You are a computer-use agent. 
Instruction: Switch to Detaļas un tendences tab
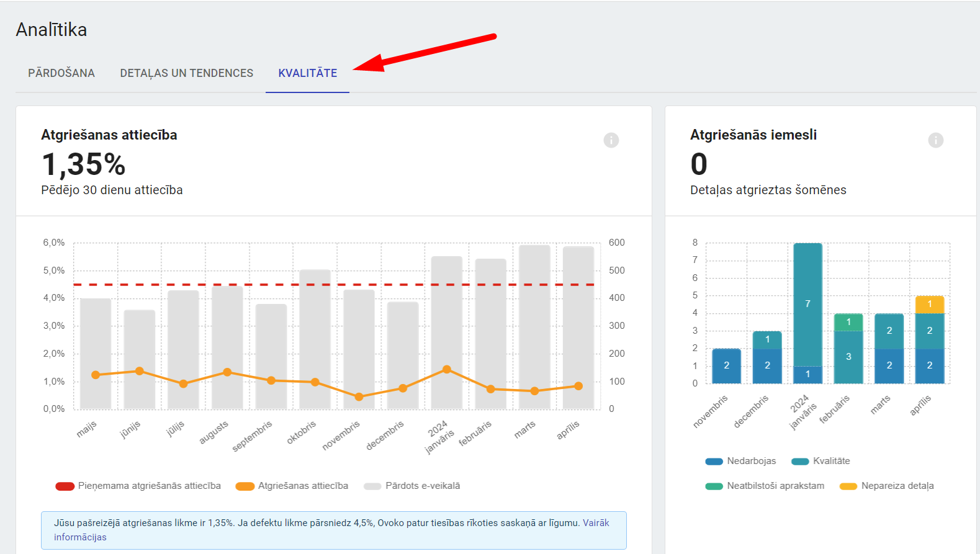(186, 73)
